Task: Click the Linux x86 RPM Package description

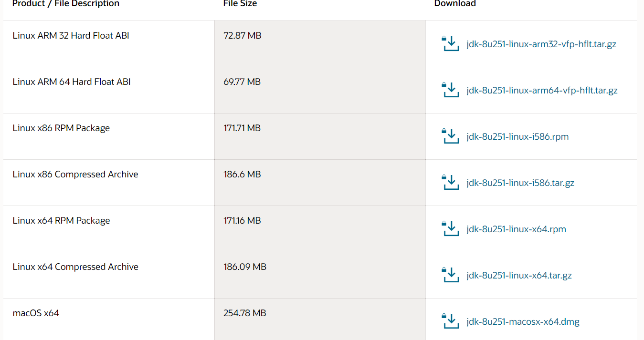Action: (61, 128)
